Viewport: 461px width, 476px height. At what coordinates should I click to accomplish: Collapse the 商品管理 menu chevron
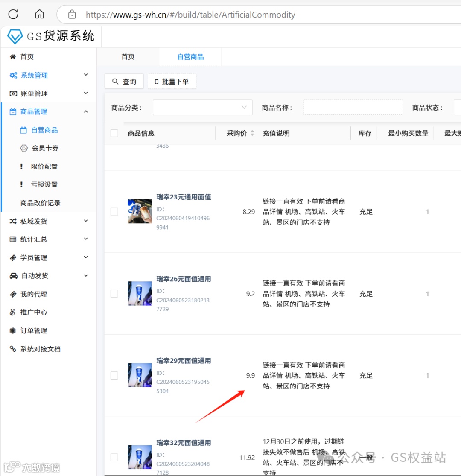(86, 111)
